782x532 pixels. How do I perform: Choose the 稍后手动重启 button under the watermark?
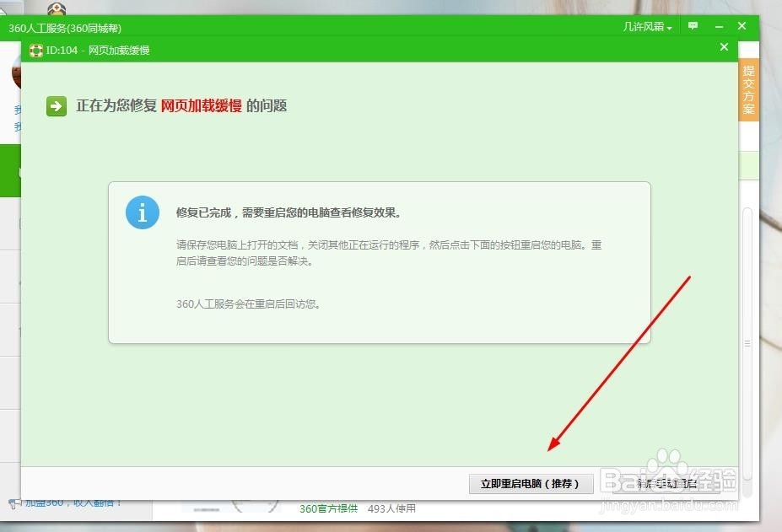[x=666, y=484]
